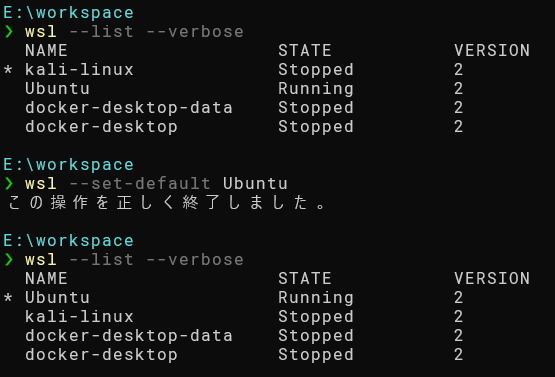Viewport: 555px width, 377px height.
Task: Click the Japanese success message line
Action: (167, 202)
